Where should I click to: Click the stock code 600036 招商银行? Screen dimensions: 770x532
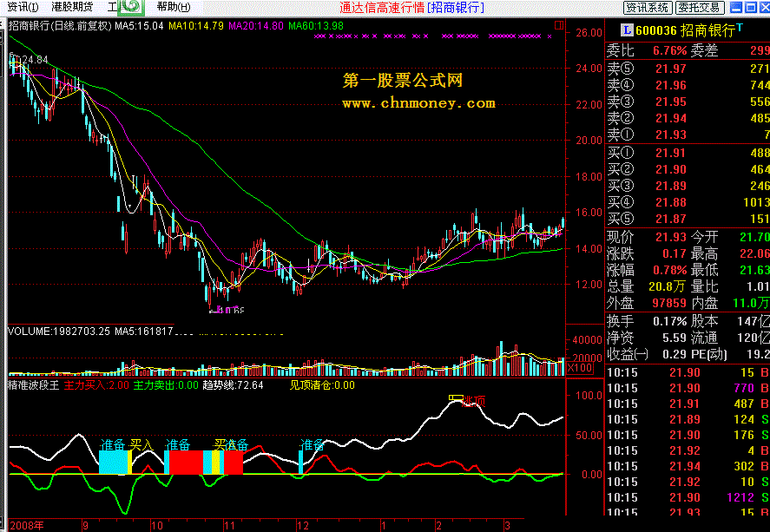685,31
